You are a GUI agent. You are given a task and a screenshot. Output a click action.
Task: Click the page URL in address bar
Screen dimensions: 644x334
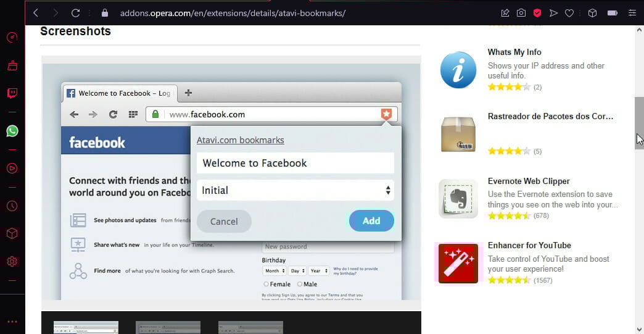pos(233,13)
